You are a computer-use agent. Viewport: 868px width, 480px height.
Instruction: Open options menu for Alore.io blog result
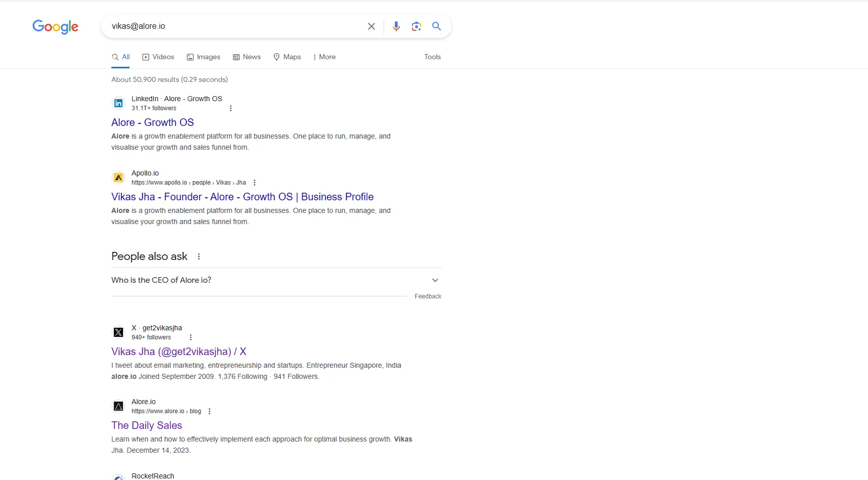210,411
